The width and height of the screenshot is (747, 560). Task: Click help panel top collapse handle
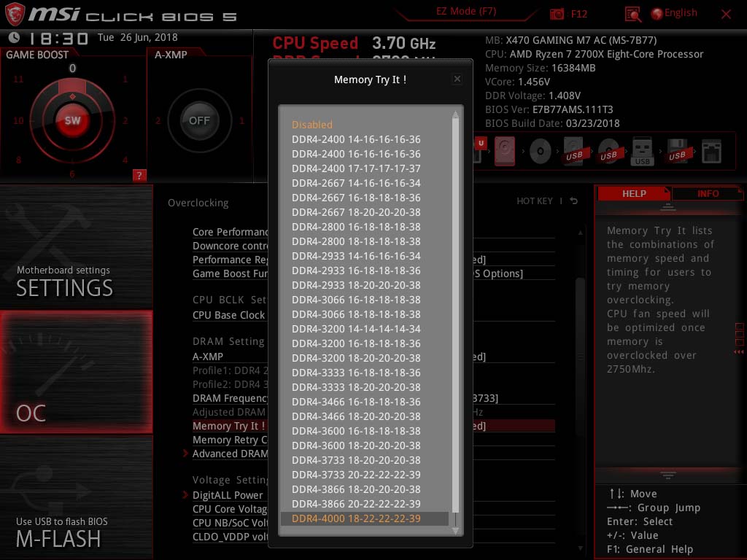(668, 206)
